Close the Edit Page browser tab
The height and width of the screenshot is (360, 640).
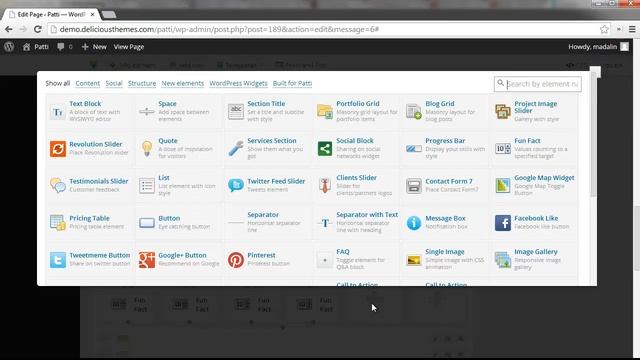click(93, 14)
